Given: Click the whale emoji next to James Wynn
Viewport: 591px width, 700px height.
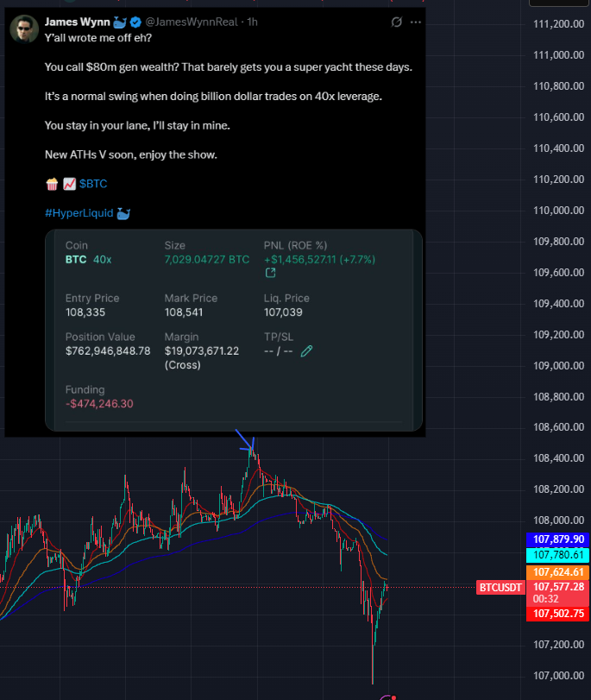Looking at the screenshot, I should tap(120, 22).
